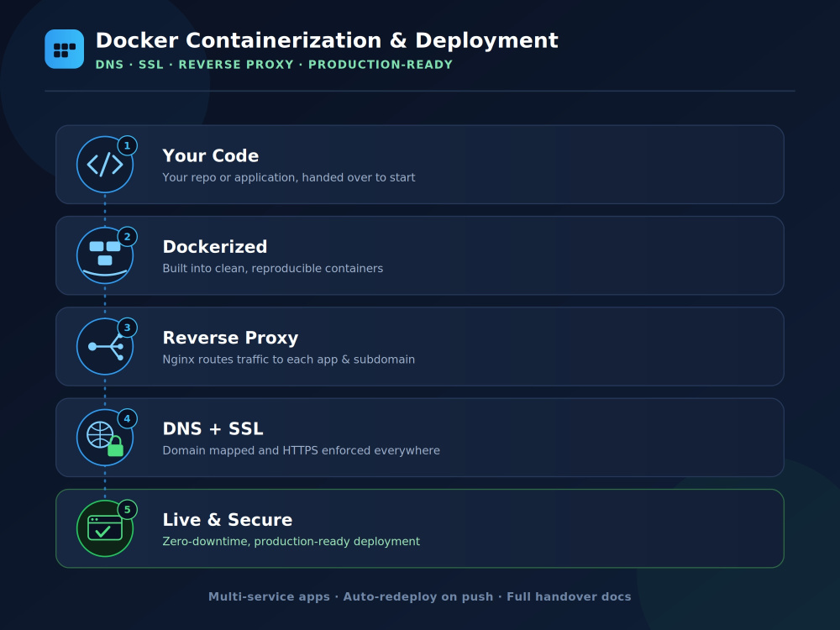Click the "Docker Containerization & Deployment" title
Viewport: 840px width, 630px height.
pos(327,40)
